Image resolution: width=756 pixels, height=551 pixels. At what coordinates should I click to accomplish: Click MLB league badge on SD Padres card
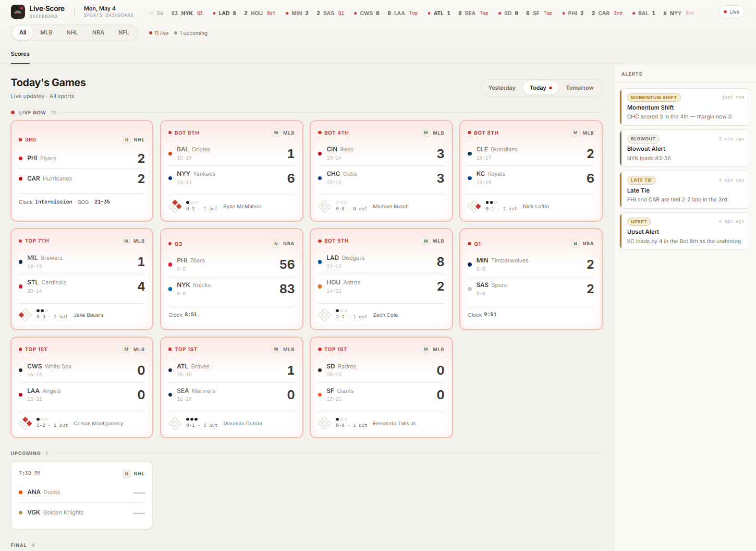(433, 350)
